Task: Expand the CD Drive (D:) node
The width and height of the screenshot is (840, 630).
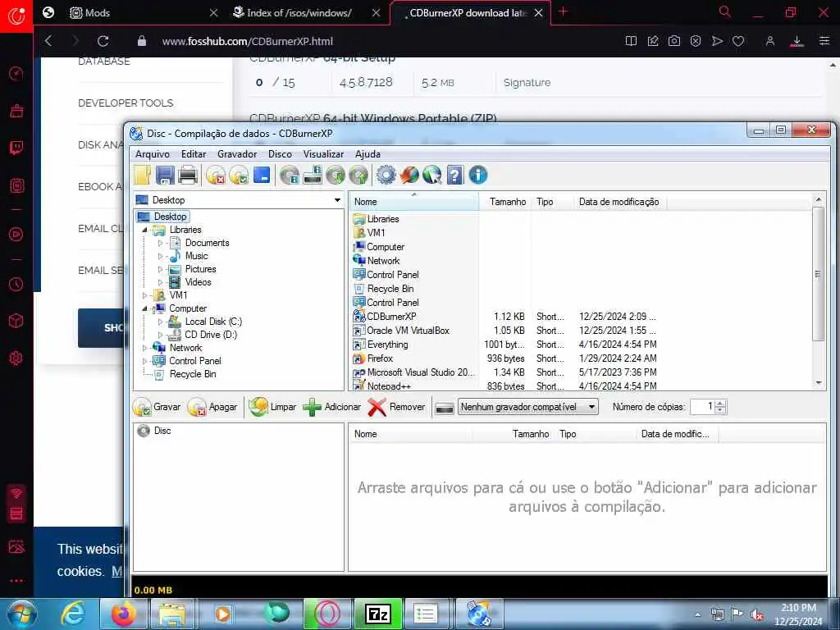Action: pyautogui.click(x=160, y=335)
